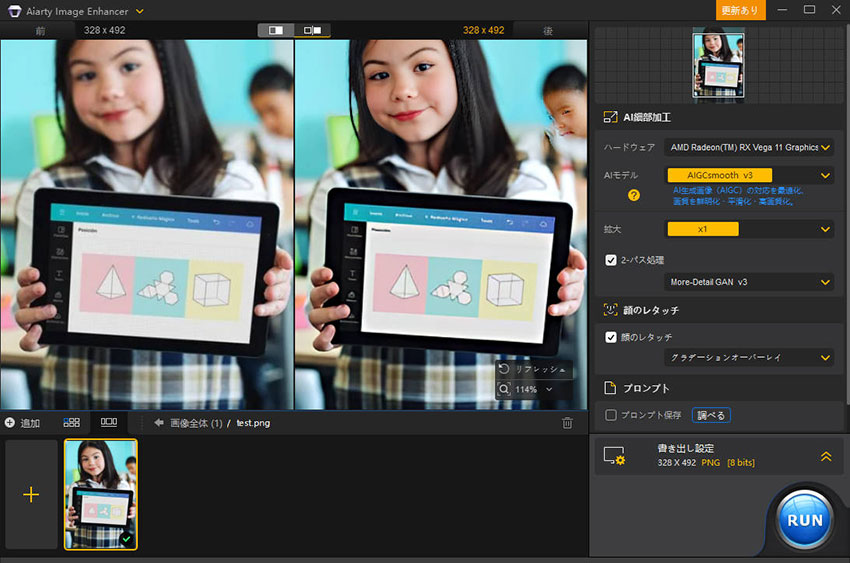Open the More-Detail GAN v3 dropdown

749,282
